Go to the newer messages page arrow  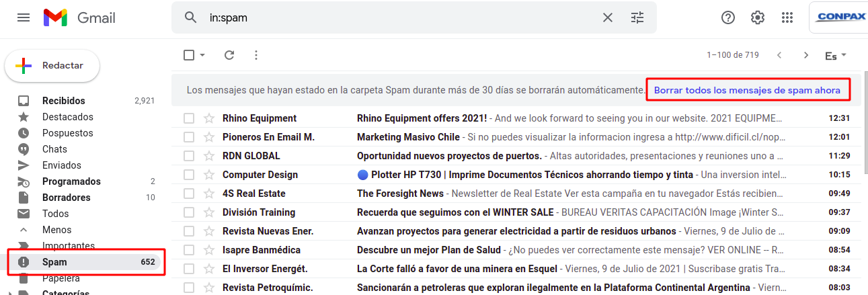(x=779, y=55)
